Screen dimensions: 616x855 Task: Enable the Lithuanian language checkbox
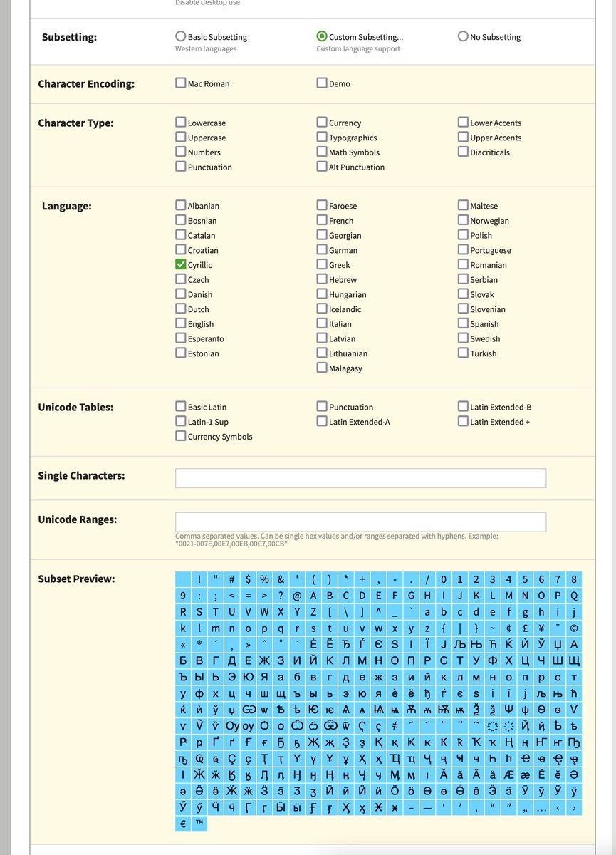click(322, 353)
